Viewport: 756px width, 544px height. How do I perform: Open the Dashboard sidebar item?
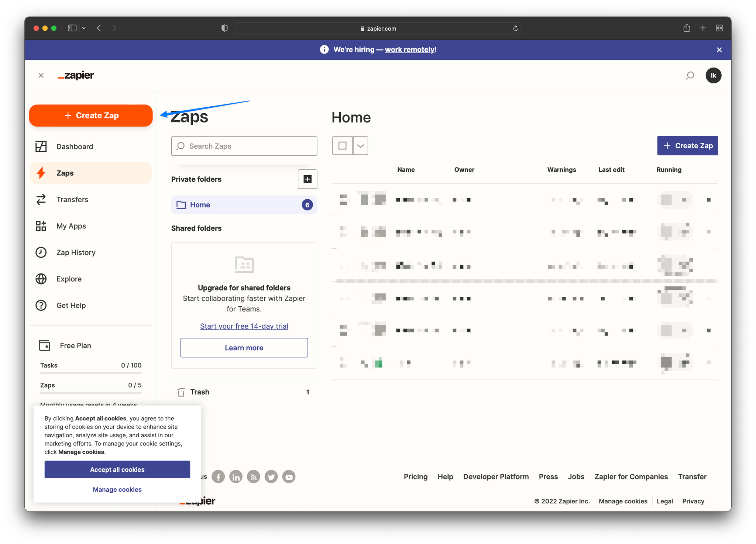(x=91, y=147)
